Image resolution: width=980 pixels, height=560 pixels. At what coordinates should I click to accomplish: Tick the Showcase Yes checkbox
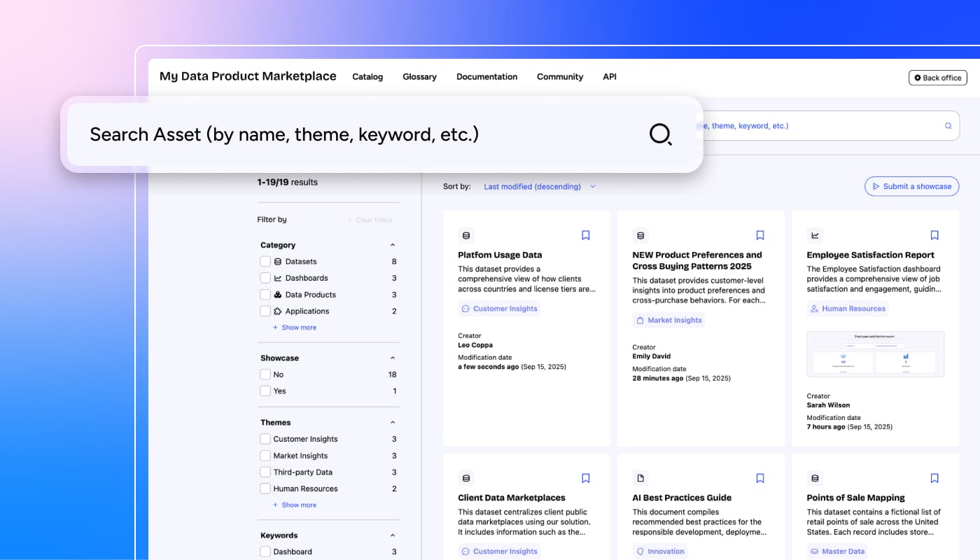point(265,391)
